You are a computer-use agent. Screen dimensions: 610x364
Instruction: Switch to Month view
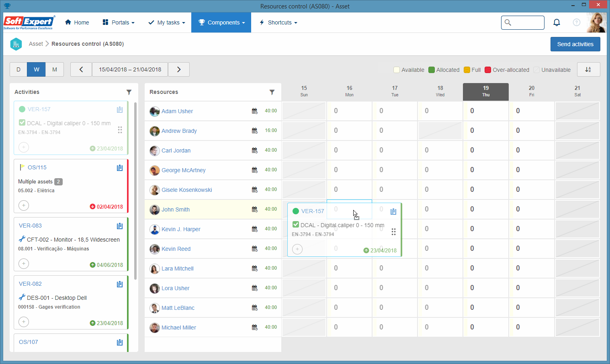55,69
